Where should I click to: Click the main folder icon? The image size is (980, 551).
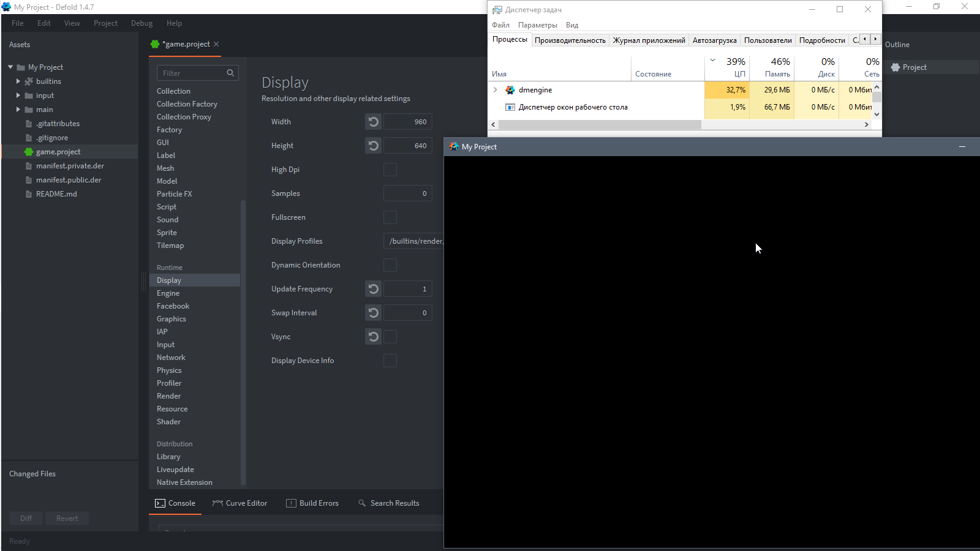tap(29, 110)
